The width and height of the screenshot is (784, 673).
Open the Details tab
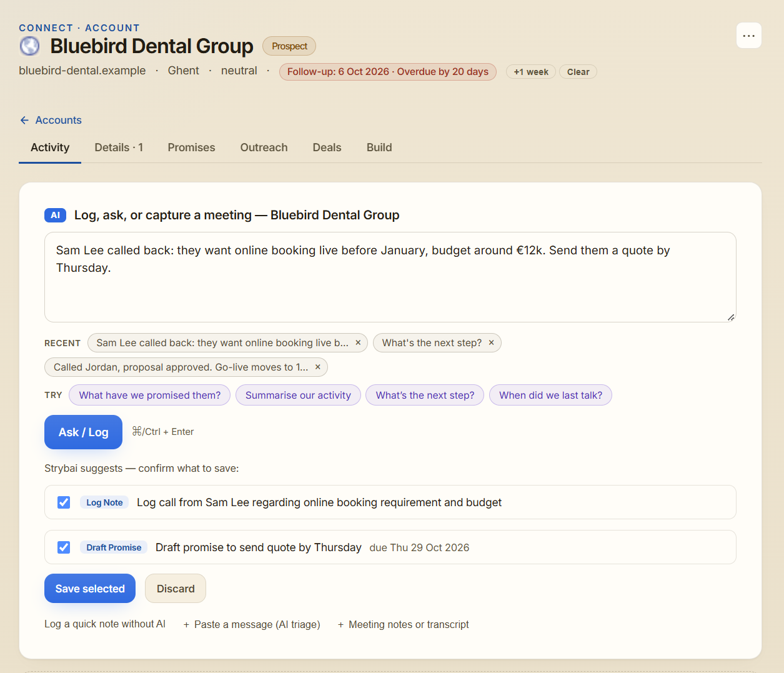(x=119, y=147)
